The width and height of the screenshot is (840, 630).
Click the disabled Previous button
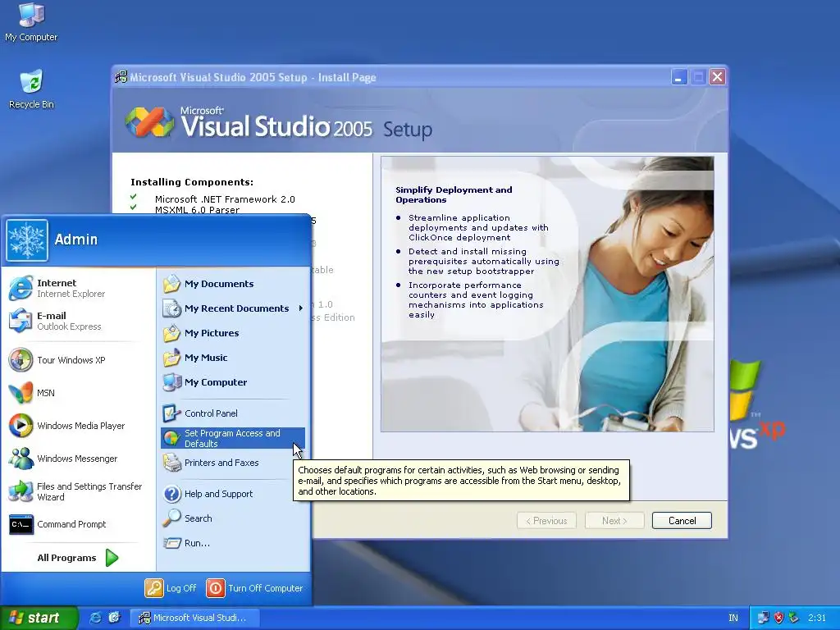click(x=546, y=521)
